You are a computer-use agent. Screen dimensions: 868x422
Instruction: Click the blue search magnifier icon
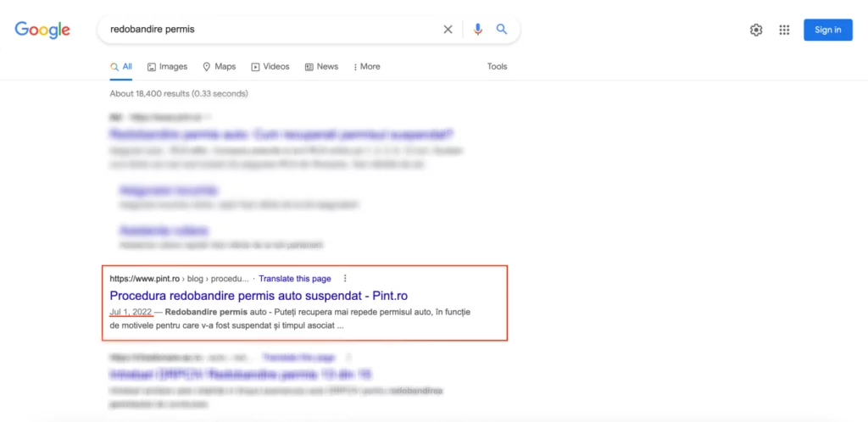502,30
